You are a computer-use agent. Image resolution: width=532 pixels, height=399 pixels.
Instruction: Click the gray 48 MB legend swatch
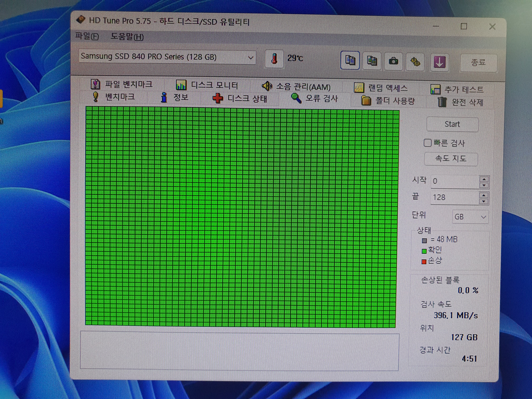point(424,241)
